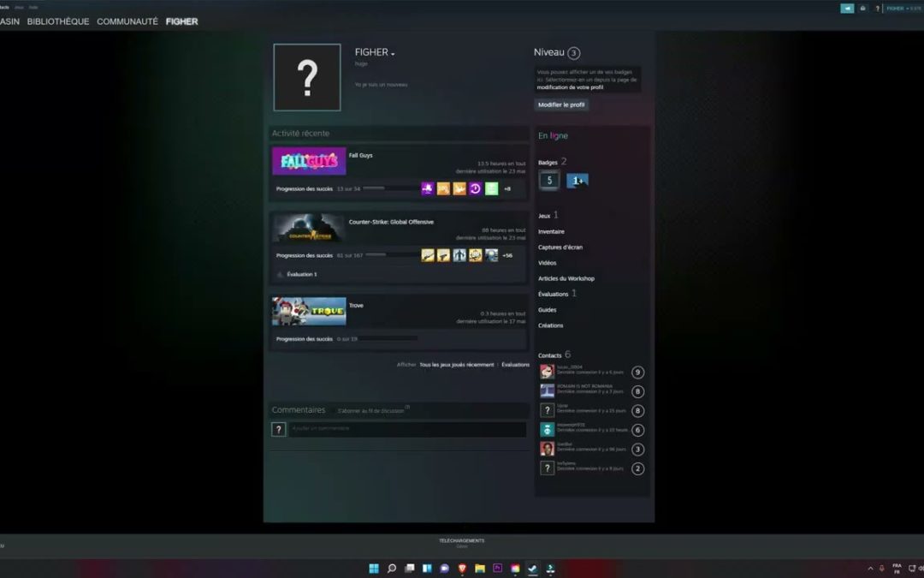This screenshot has height=578, width=924.
Task: Click the Counter-Strike achievement progress bar
Action: [393, 255]
